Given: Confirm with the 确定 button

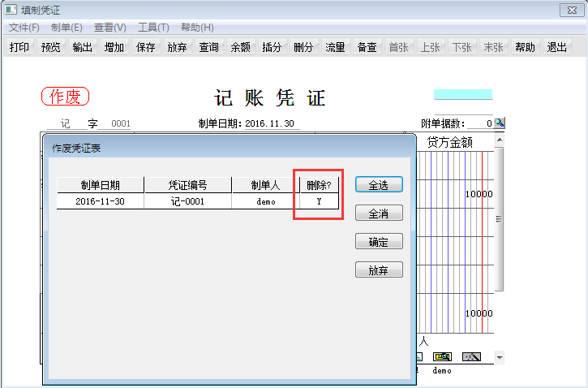Looking at the screenshot, I should pyautogui.click(x=379, y=242).
